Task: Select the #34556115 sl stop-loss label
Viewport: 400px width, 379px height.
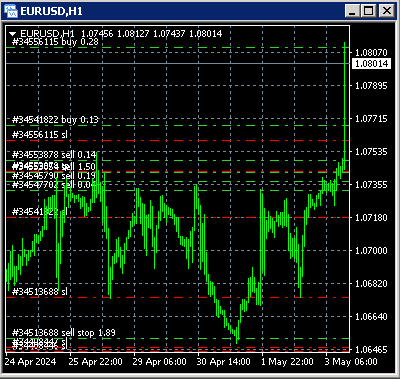Action: click(40, 135)
